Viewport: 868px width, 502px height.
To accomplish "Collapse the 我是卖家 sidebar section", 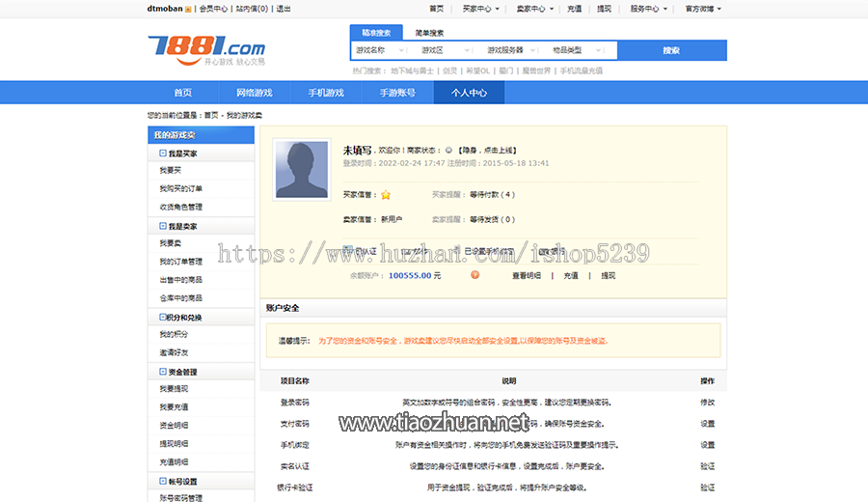I will pos(163,226).
